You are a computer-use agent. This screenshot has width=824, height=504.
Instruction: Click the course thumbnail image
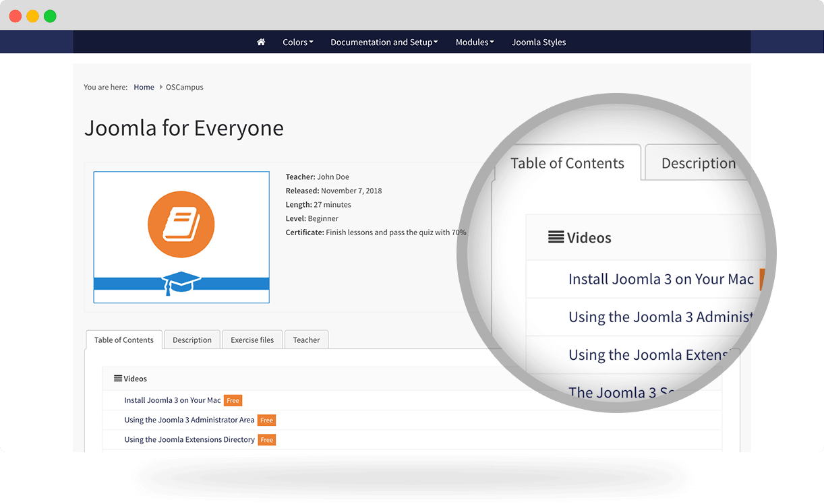tap(181, 237)
